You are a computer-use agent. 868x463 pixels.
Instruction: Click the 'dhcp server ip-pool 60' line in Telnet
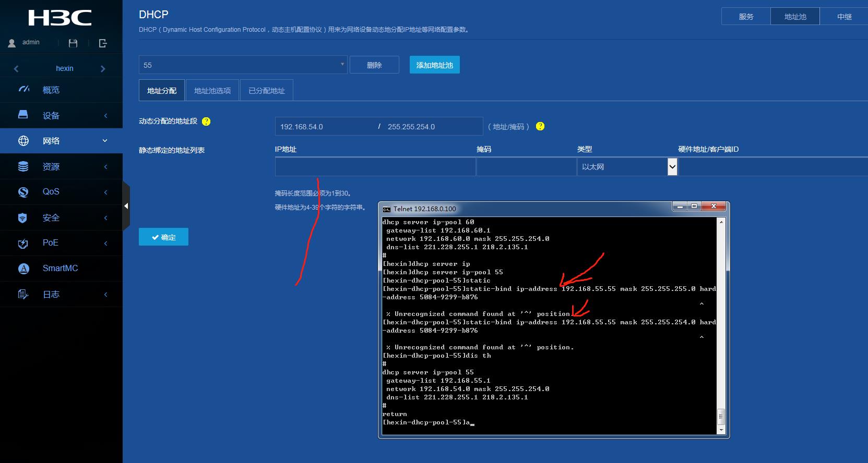tap(429, 222)
